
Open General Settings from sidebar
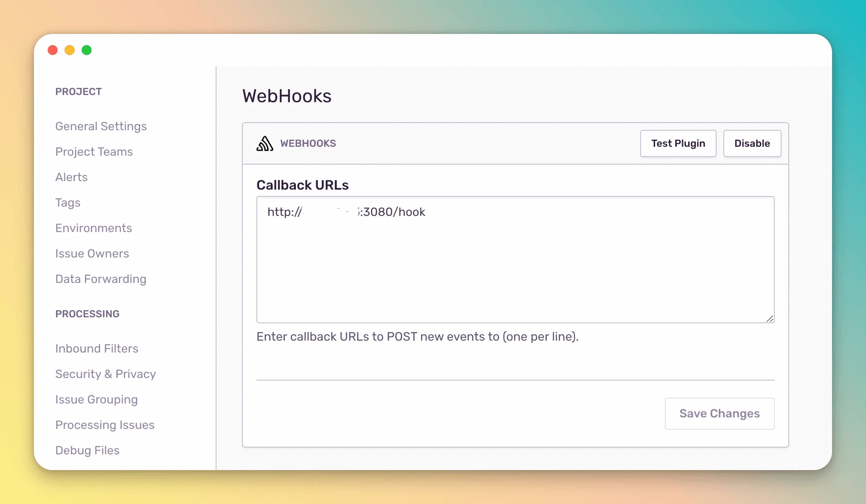101,126
